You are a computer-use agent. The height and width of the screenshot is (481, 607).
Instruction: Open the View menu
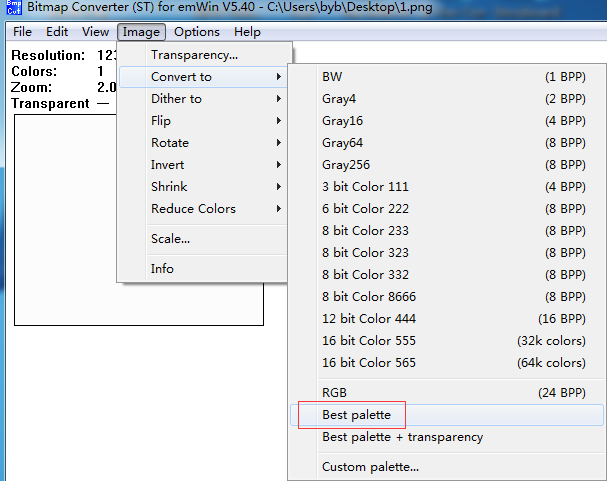[x=95, y=32]
